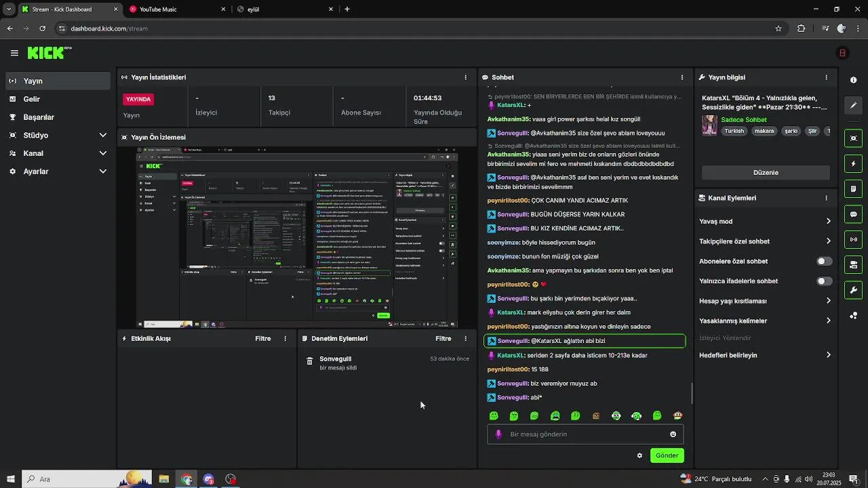The image size is (868, 488).
Task: Open the hamburger menu beside the Kick logo
Action: pos(14,53)
